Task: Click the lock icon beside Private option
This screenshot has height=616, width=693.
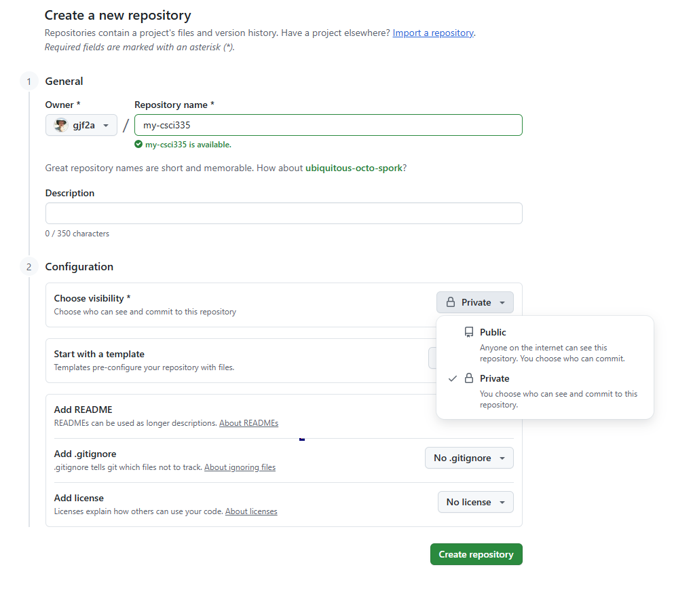Action: click(469, 378)
